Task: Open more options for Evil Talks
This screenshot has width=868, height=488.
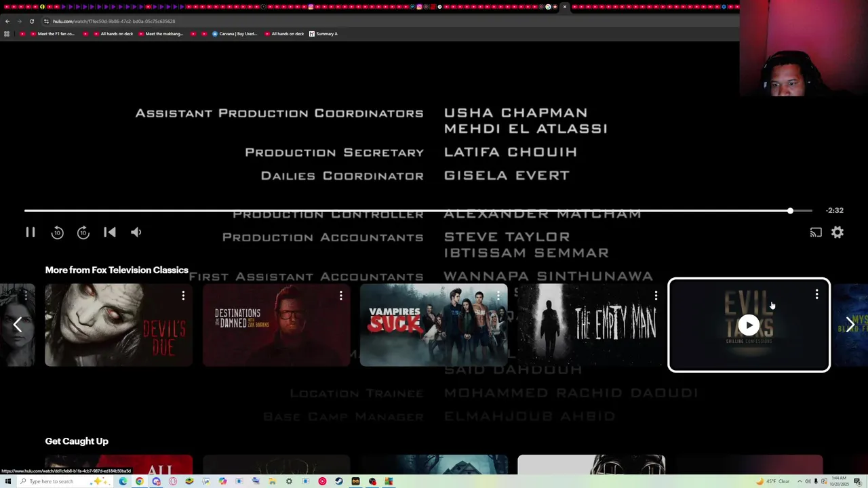Action: [x=816, y=294]
